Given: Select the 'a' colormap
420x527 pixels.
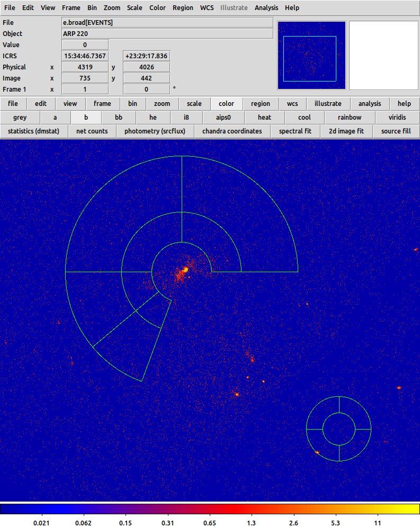Looking at the screenshot, I should [x=55, y=117].
